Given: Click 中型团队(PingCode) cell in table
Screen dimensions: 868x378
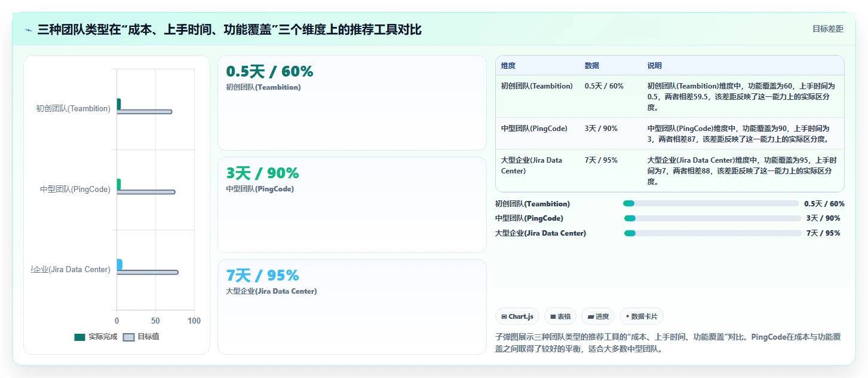Looking at the screenshot, I should tap(534, 128).
